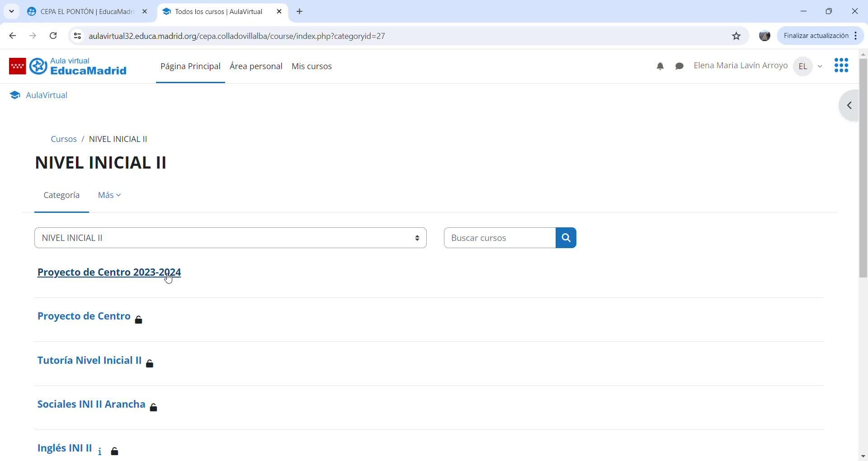Screen dimensions: 868x461
Task: Switch to the Categoría tab
Action: 61,195
